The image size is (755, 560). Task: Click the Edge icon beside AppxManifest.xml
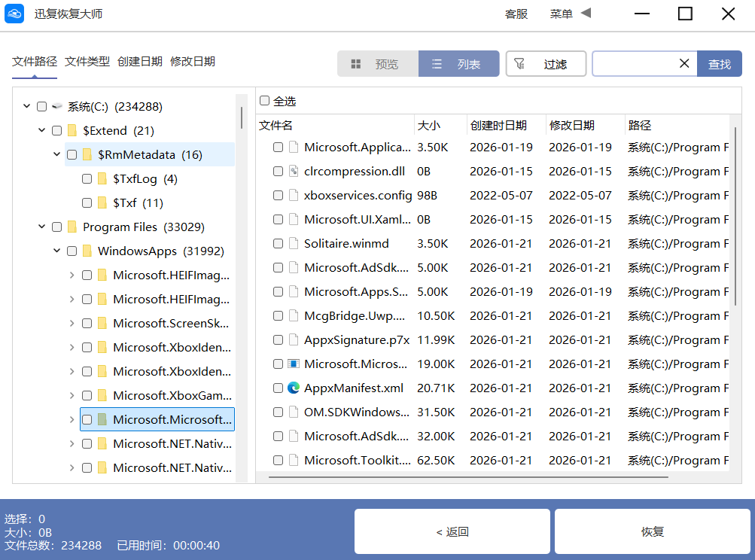pos(294,388)
